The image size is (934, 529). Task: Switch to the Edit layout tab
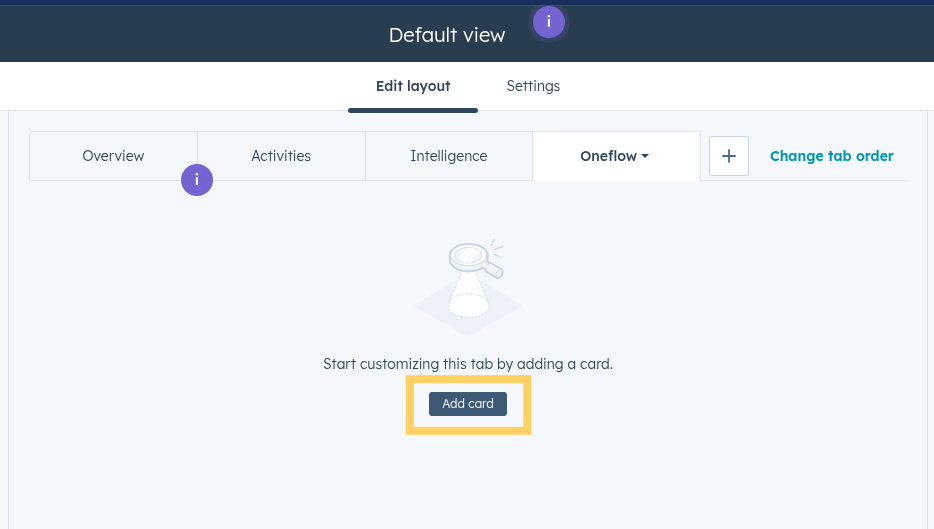click(413, 86)
